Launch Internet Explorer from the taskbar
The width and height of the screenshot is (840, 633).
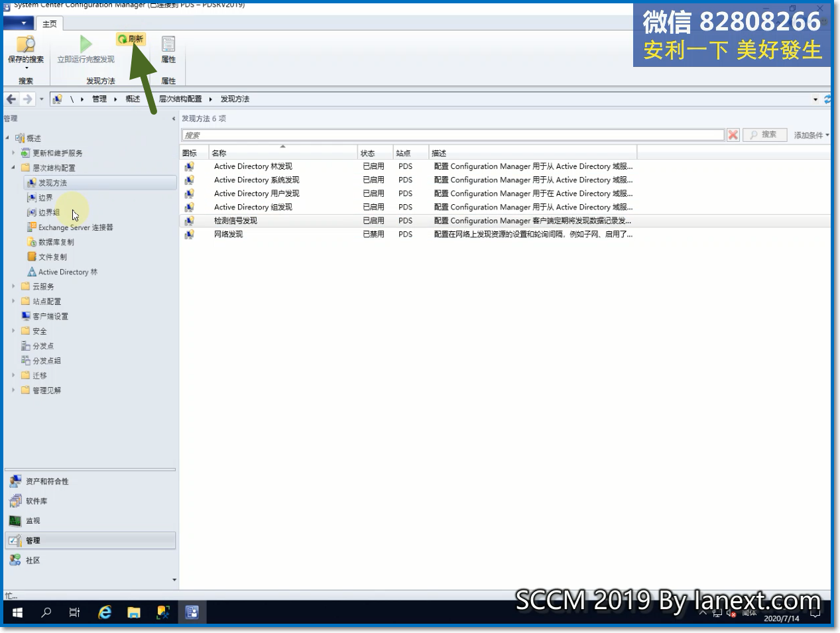click(105, 612)
